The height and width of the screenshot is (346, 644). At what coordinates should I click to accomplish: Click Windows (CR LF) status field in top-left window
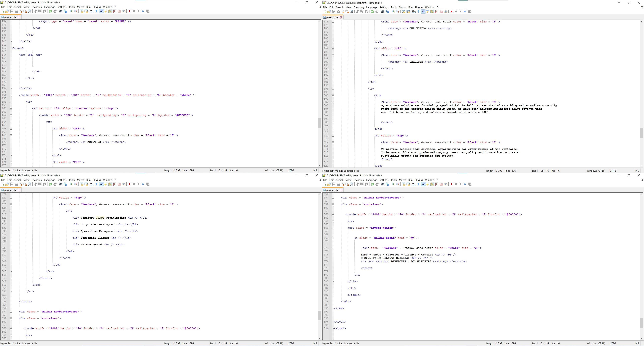pos(274,171)
